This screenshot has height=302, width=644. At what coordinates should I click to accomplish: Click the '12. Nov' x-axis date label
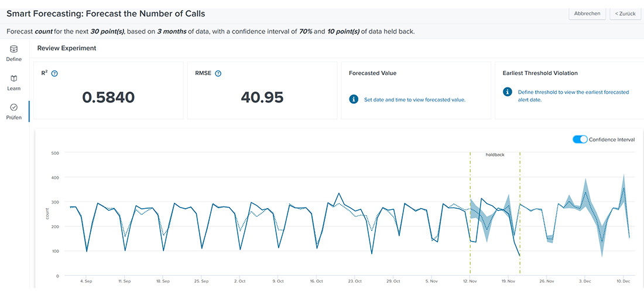point(470,281)
